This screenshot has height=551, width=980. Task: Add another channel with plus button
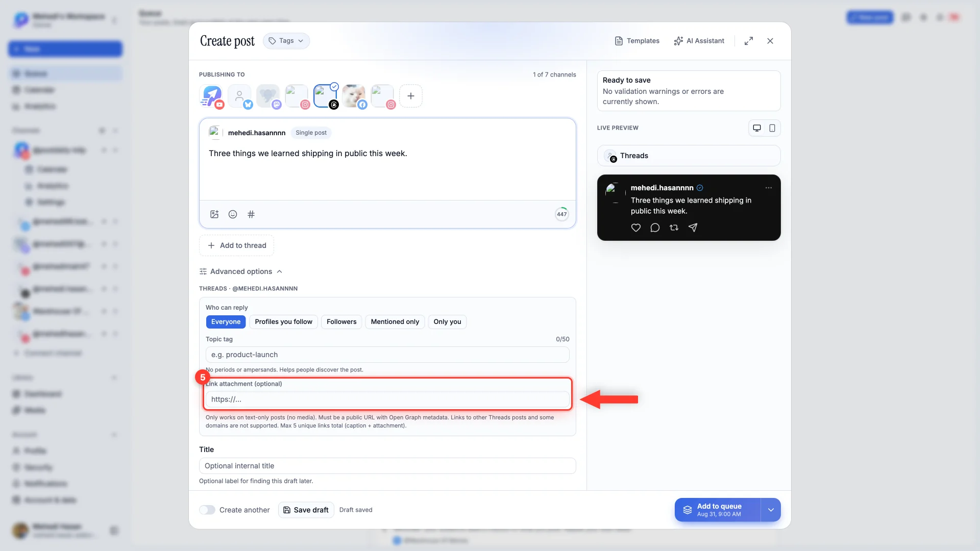click(x=411, y=96)
